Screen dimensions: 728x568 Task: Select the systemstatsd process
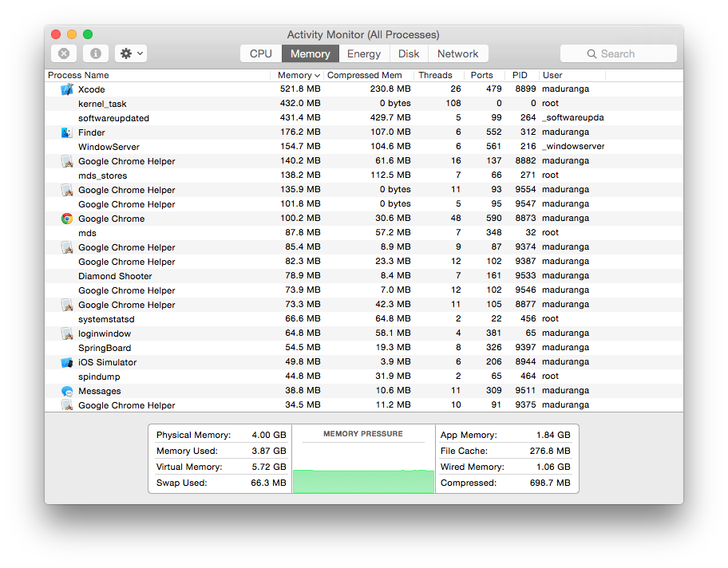point(364,319)
